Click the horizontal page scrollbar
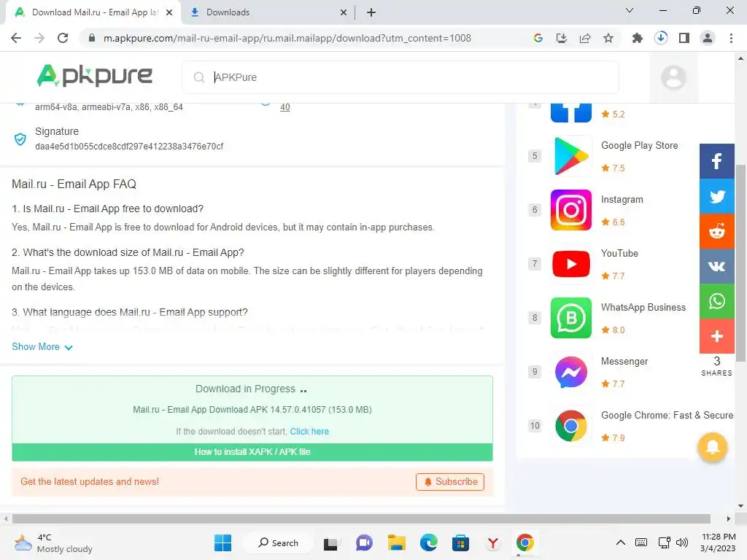The height and width of the screenshot is (560, 747). [x=361, y=518]
